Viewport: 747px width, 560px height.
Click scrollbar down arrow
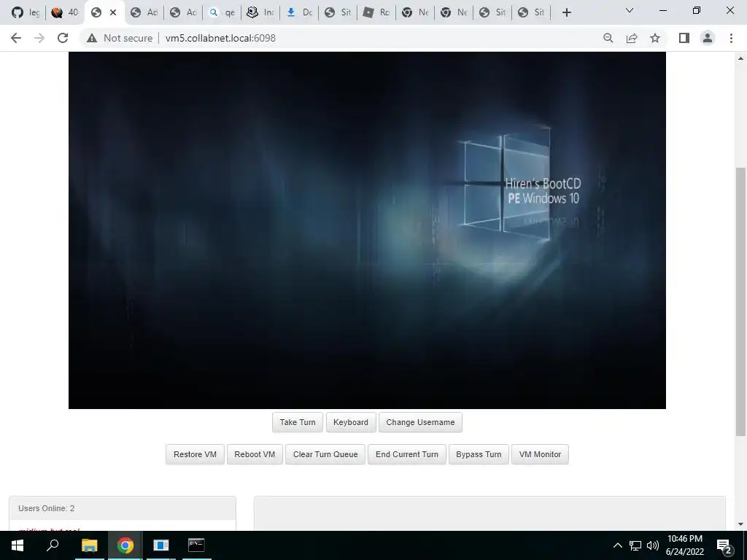coord(740,524)
